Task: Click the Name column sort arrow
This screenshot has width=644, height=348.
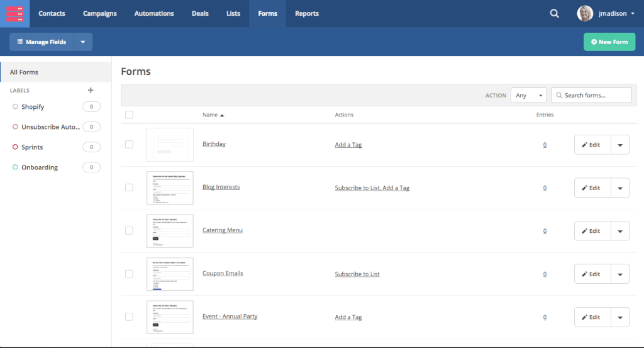Action: [222, 115]
